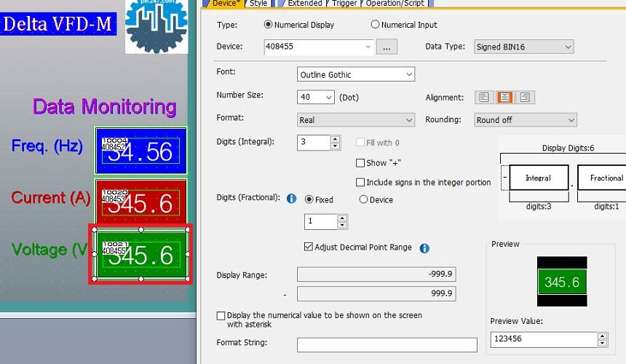
Task: Increase fixed fractional digits up arrow
Action: [342, 218]
